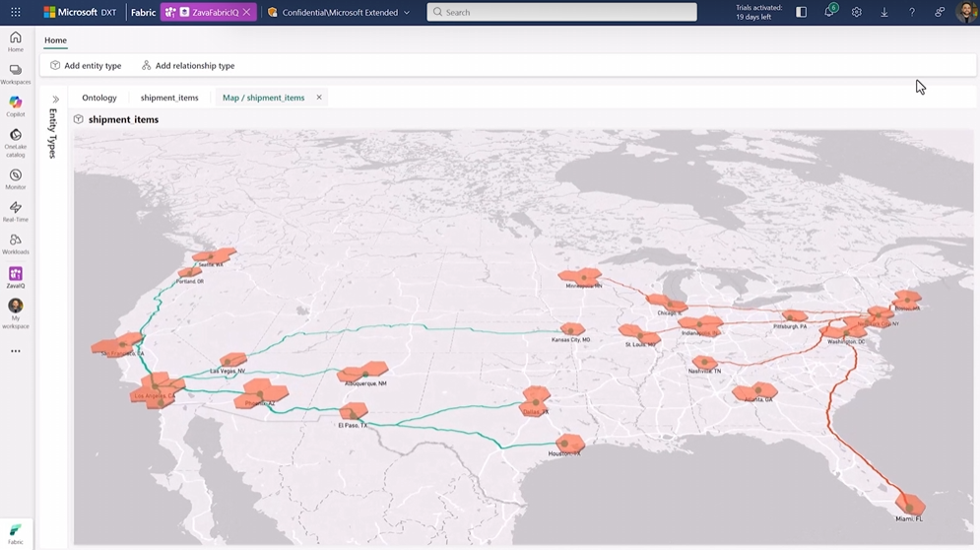
Task: Click the download icon in header
Action: click(x=884, y=13)
